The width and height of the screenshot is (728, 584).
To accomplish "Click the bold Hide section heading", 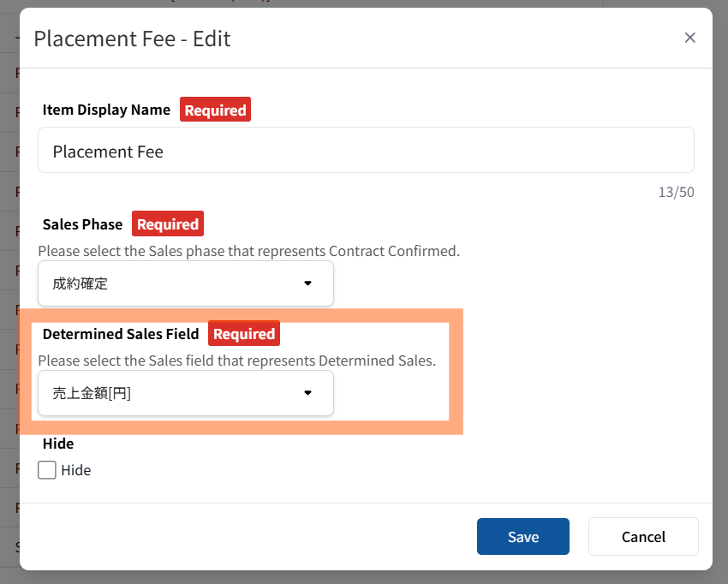I will [58, 444].
